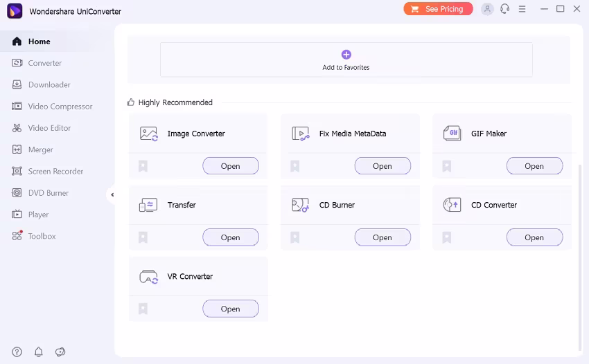Viewport: 589px width, 364px height.
Task: Click the Image Converter title text
Action: [196, 134]
